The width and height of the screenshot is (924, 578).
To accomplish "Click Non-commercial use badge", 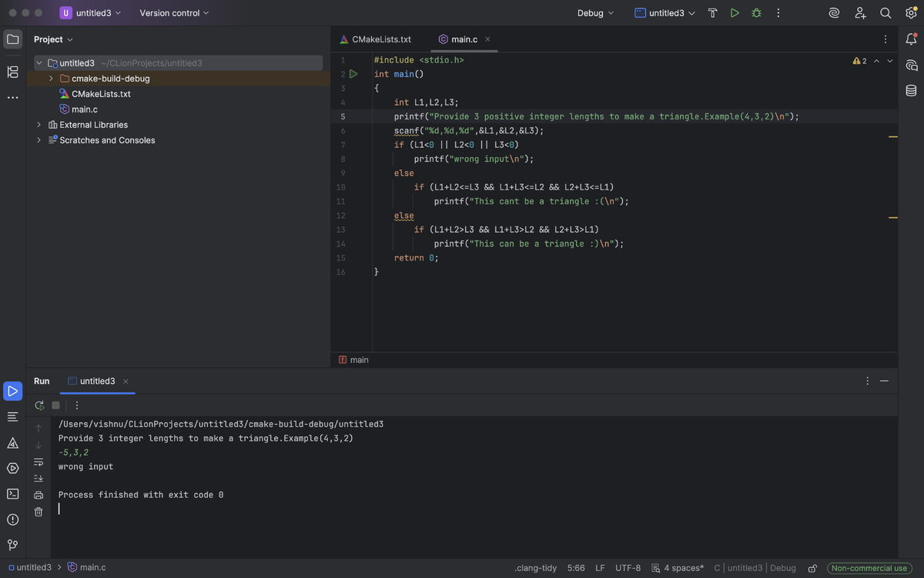I will point(869,568).
